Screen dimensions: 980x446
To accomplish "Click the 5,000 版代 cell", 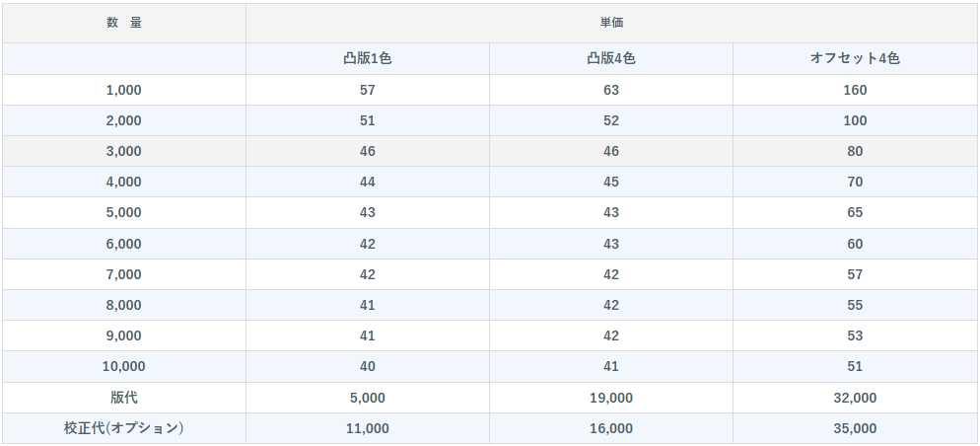I will click(368, 398).
